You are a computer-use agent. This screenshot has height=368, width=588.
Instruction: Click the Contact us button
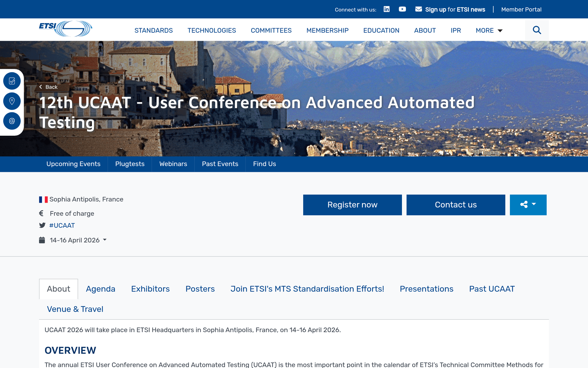coord(456,205)
